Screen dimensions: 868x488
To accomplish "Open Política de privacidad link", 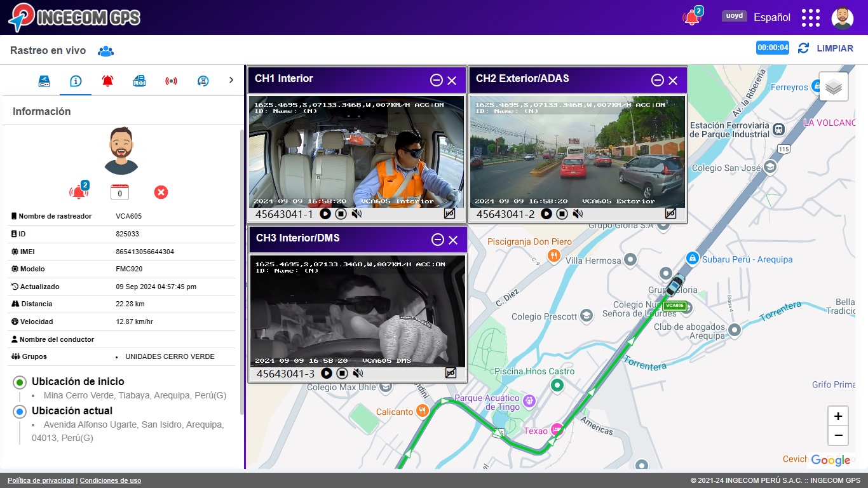I will [41, 480].
